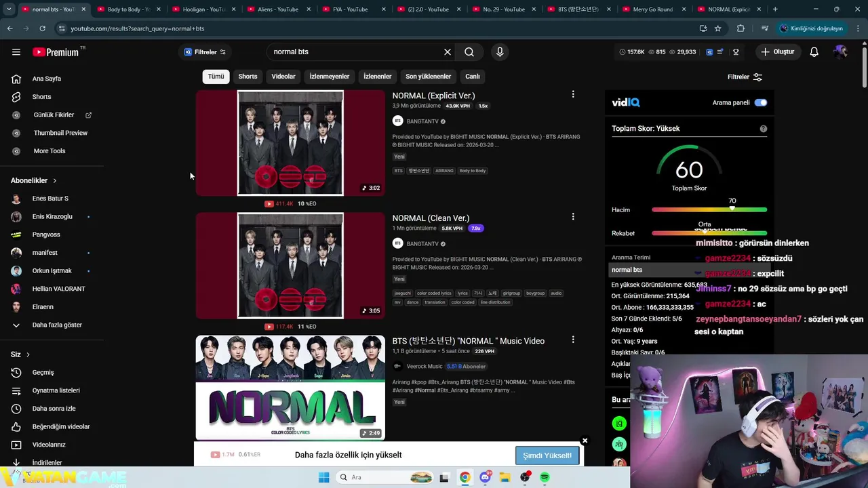
Task: Select the Tümü filter chip
Action: point(216,77)
